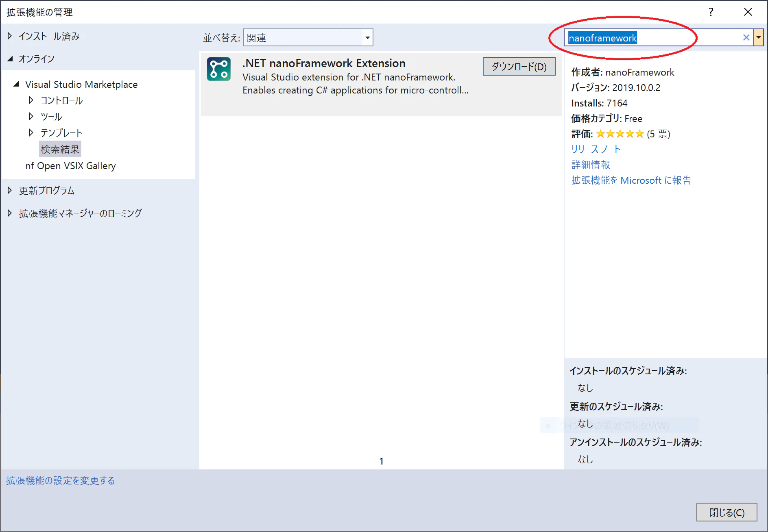768x532 pixels.
Task: Select Visual Studio Marketplace source
Action: click(81, 84)
